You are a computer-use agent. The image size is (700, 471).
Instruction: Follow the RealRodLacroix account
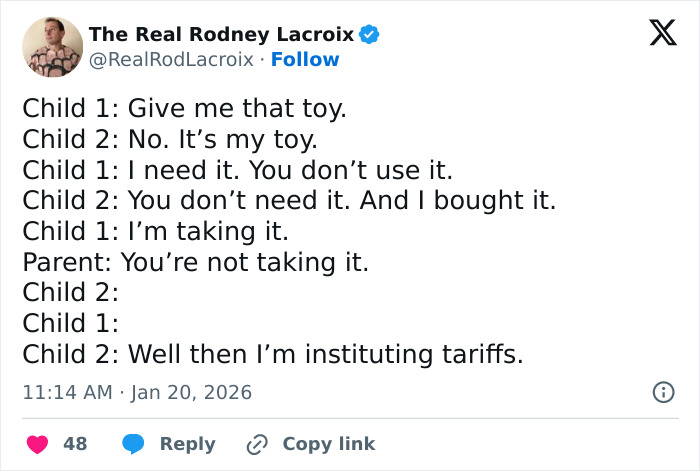pyautogui.click(x=305, y=60)
